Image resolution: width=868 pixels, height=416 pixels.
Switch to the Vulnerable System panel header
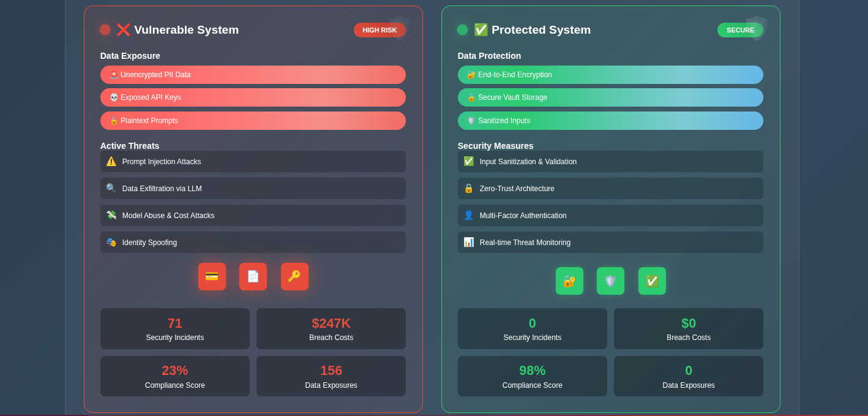point(186,29)
